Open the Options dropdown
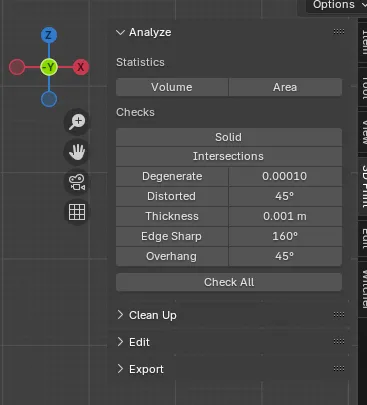 pyautogui.click(x=337, y=5)
